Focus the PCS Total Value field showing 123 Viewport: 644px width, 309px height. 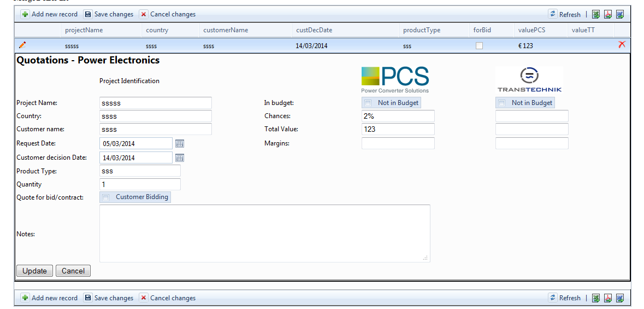pyautogui.click(x=398, y=129)
